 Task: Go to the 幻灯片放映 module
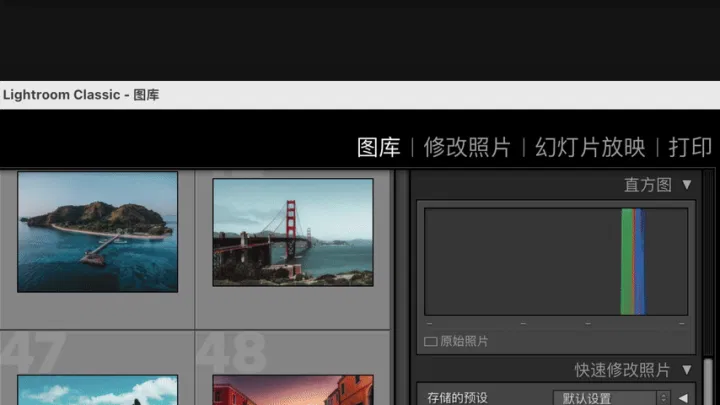589,147
